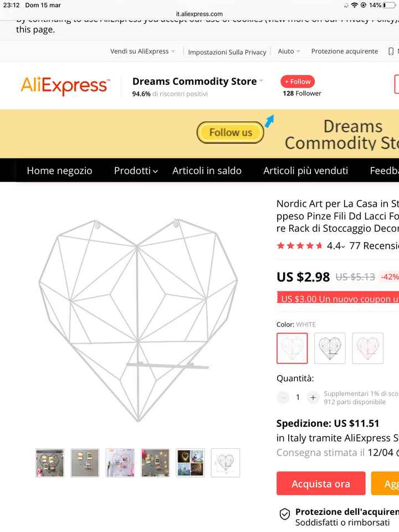Increase quantity with the plus stepper

pos(313,397)
